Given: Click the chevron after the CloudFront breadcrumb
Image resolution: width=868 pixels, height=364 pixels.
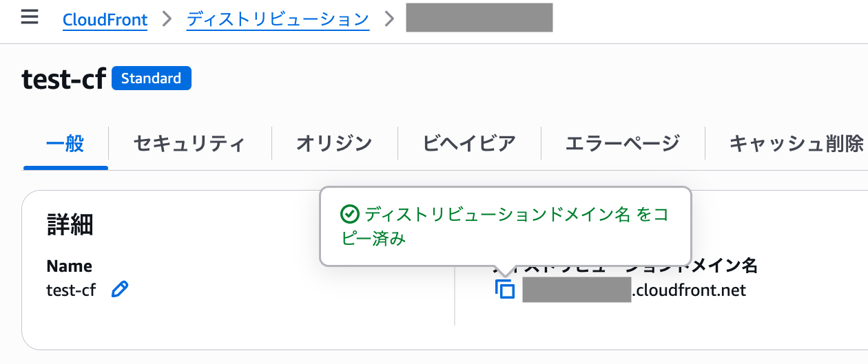Looking at the screenshot, I should pos(166,19).
